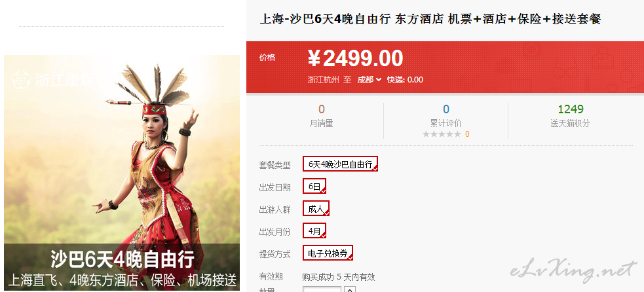Click the eLvXing.net watermark

point(574,270)
